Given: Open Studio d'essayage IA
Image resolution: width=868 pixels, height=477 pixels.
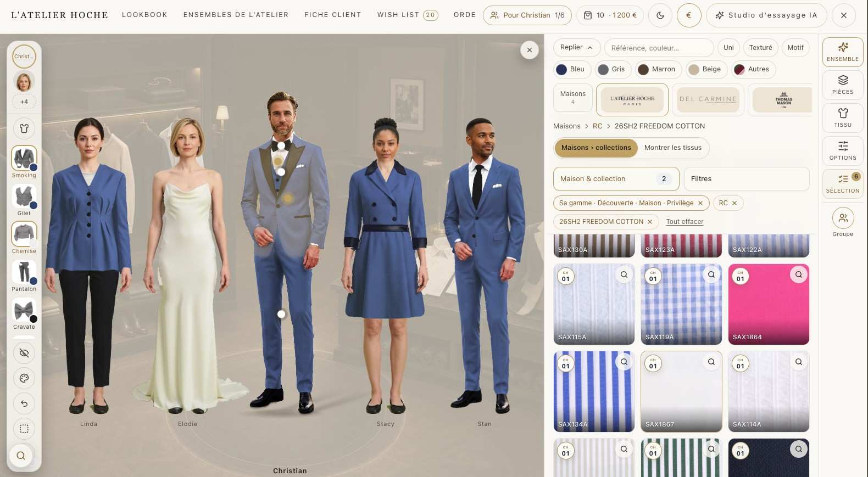Looking at the screenshot, I should pyautogui.click(x=766, y=15).
